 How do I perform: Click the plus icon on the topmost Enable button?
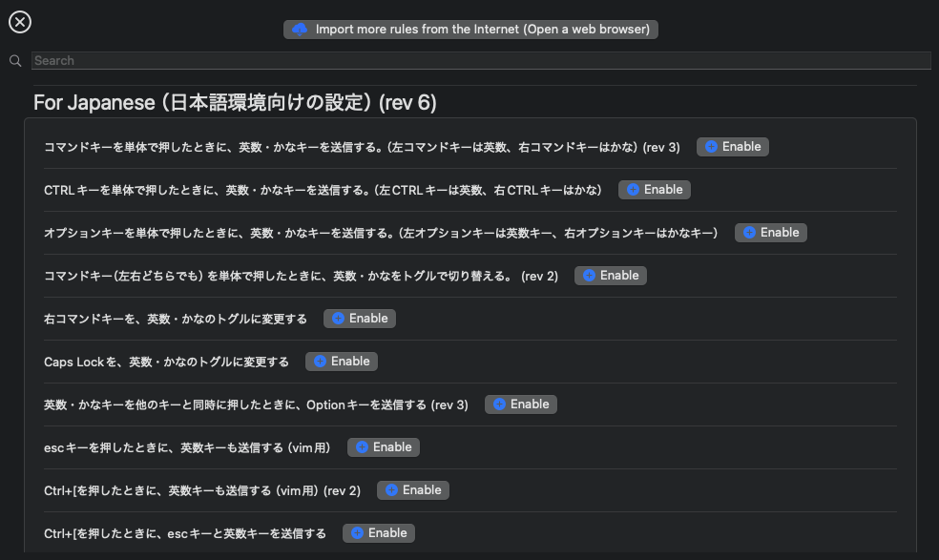coord(710,146)
